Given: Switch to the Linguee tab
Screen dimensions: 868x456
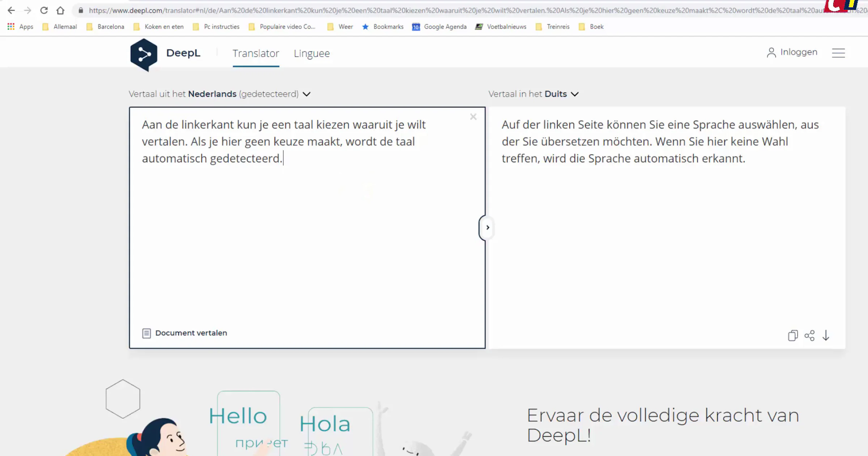Looking at the screenshot, I should coord(312,54).
